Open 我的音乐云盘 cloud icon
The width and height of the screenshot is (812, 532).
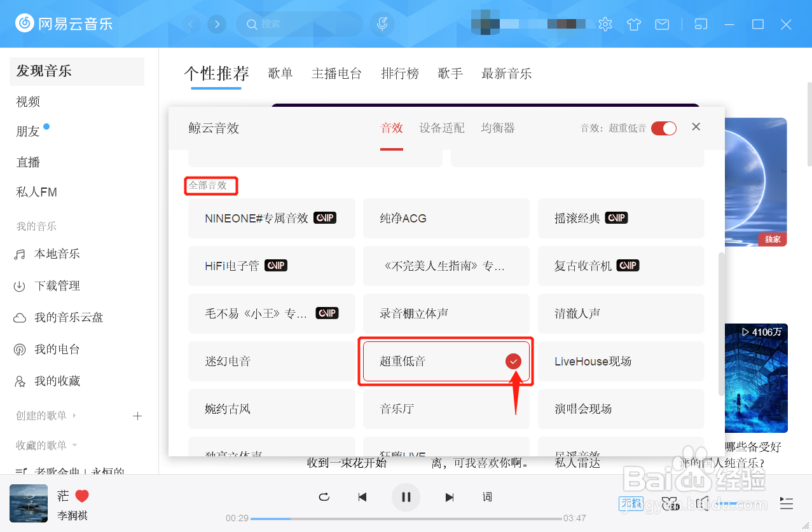20,318
